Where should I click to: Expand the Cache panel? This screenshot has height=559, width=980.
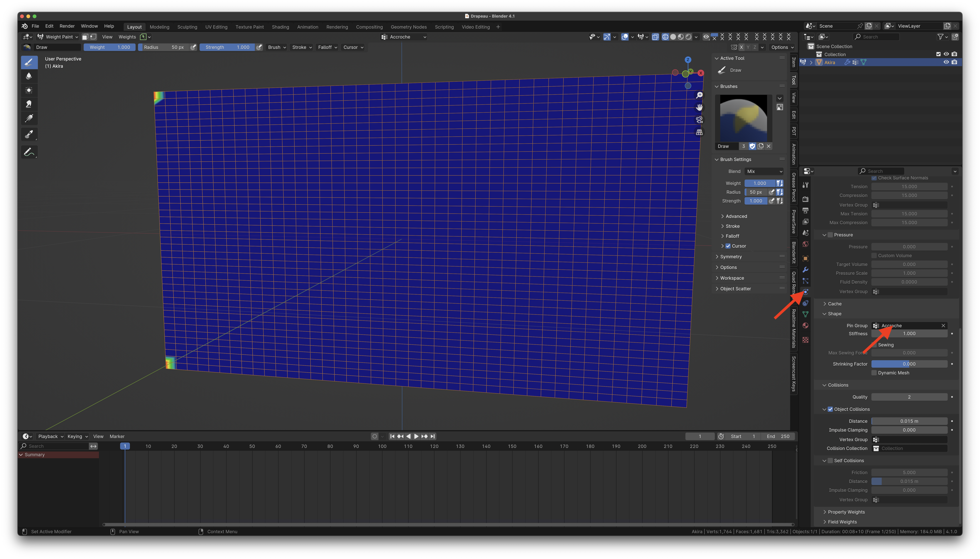834,304
